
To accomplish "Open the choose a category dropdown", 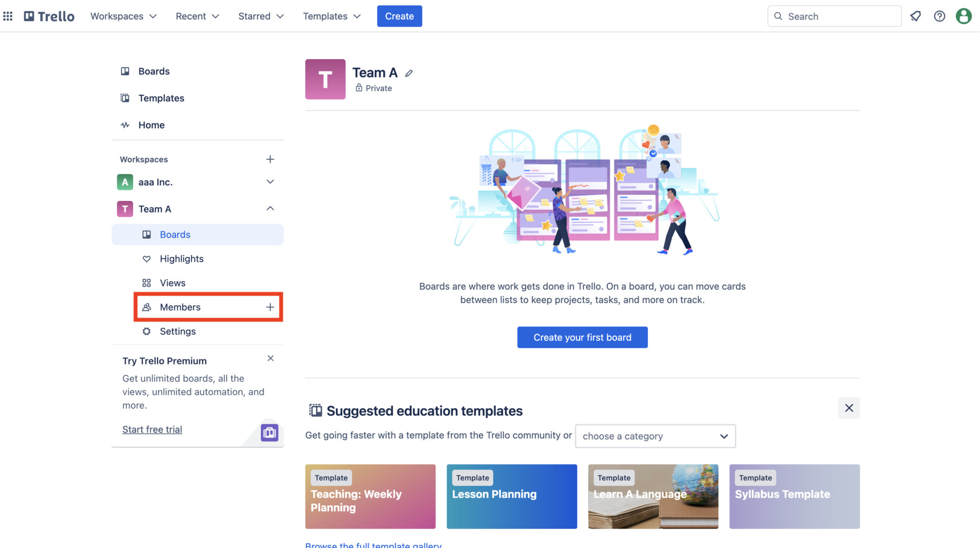I will [x=655, y=436].
